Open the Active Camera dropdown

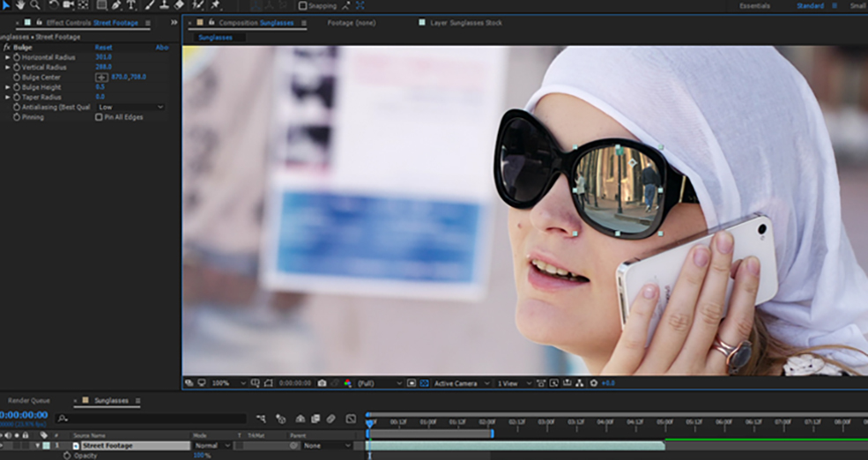click(462, 383)
